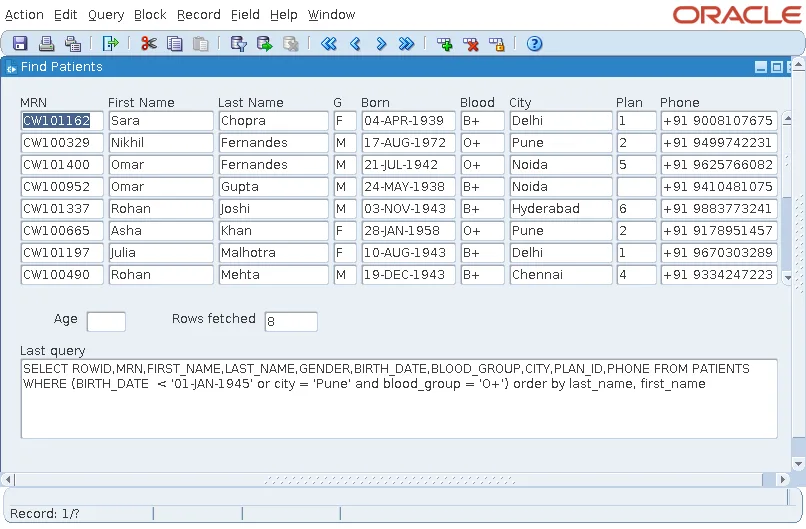Click the Cut scissors icon
The image size is (806, 529).
[x=149, y=44]
